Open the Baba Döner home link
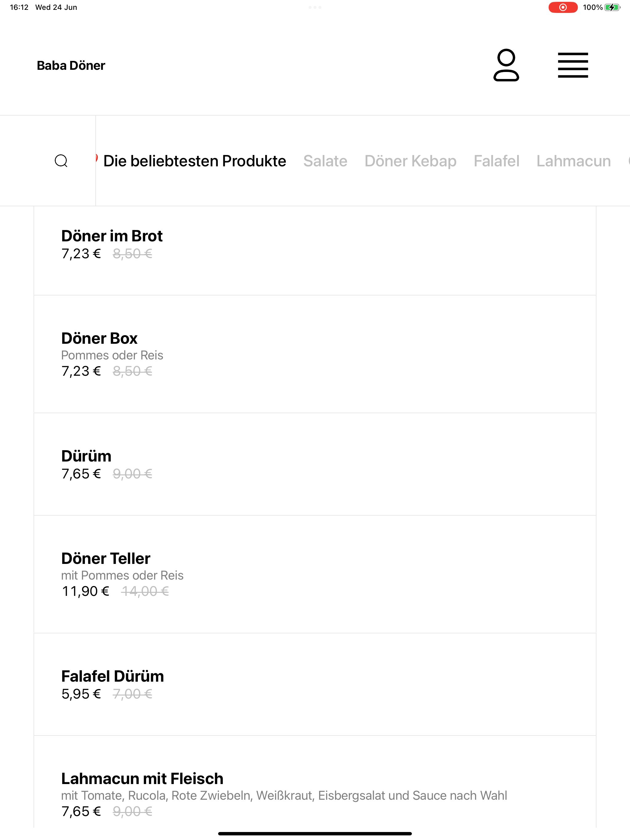Screen dimensions: 630x840 pyautogui.click(x=71, y=65)
